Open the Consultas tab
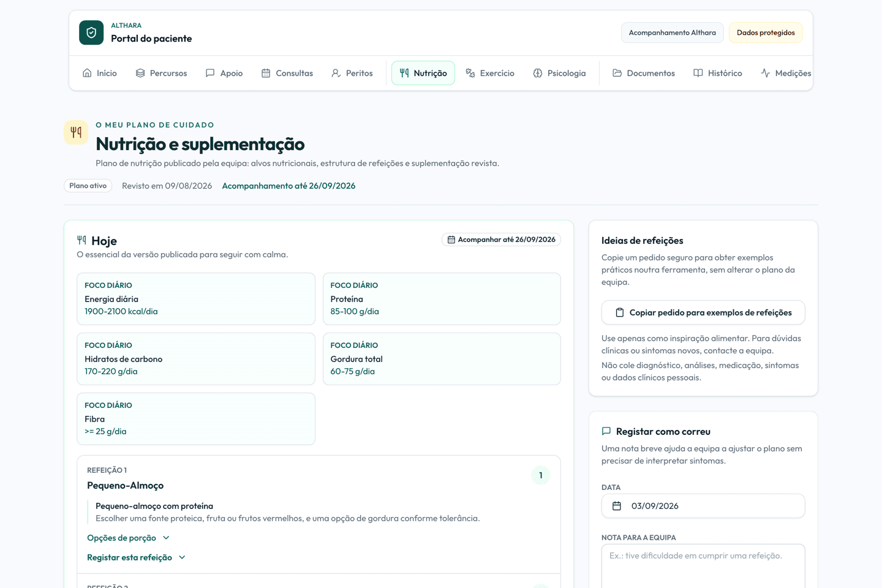The height and width of the screenshot is (588, 882). click(x=287, y=73)
